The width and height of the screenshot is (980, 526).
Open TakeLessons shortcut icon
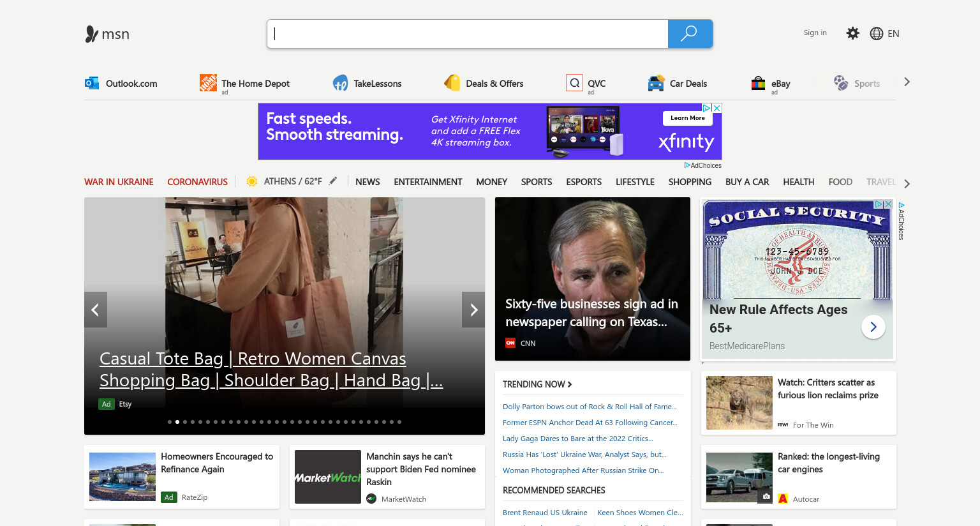point(340,83)
